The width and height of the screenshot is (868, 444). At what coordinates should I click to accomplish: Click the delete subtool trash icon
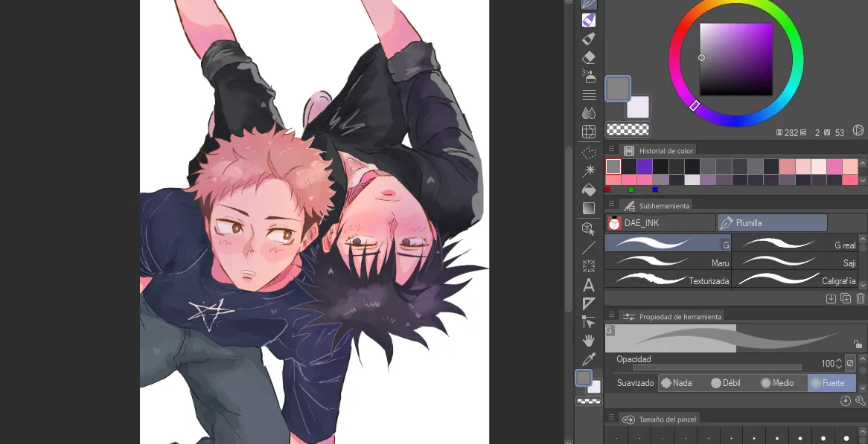(x=861, y=298)
